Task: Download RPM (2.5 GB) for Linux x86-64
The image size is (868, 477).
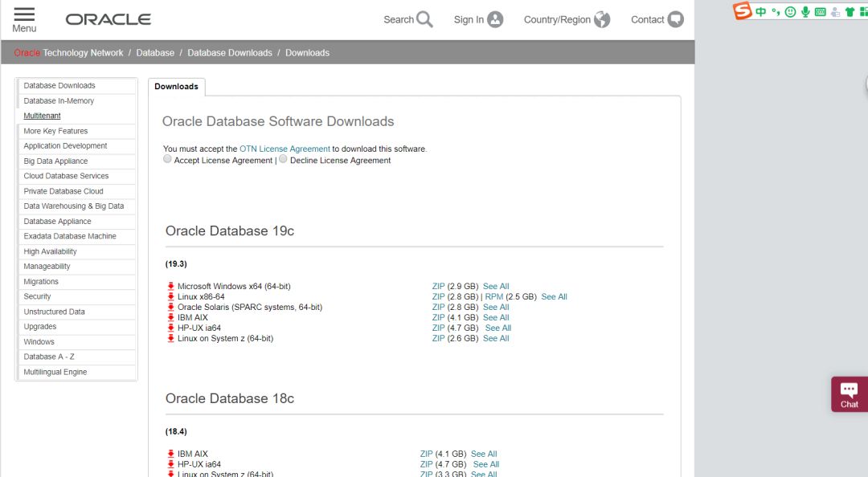Action: tap(494, 296)
